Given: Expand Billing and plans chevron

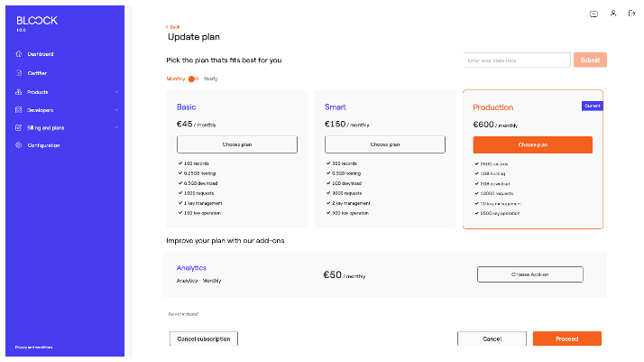Looking at the screenshot, I should 116,128.
